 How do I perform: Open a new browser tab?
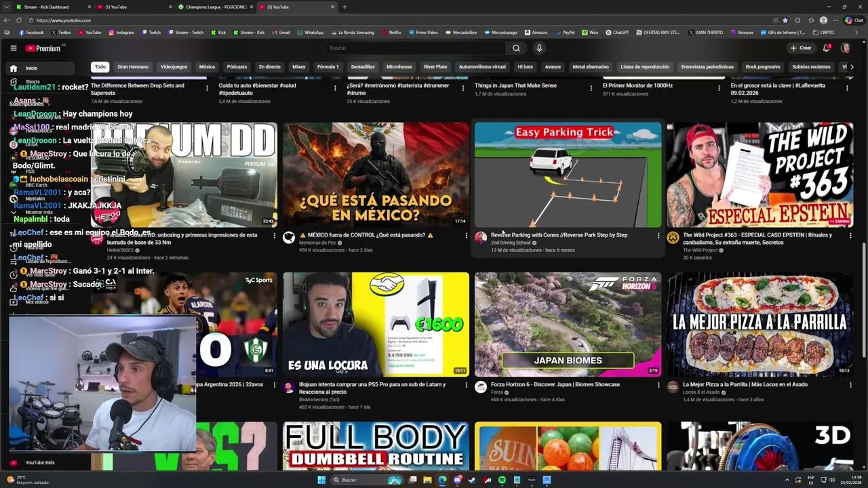click(x=344, y=7)
